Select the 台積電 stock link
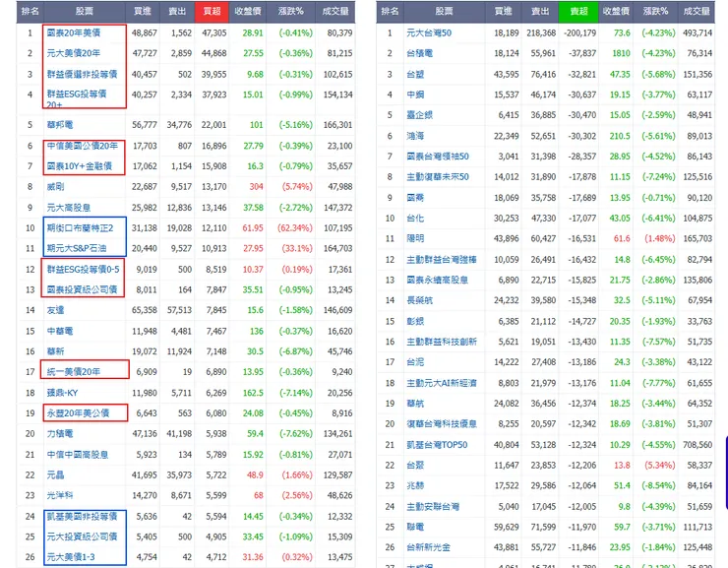 click(x=420, y=53)
